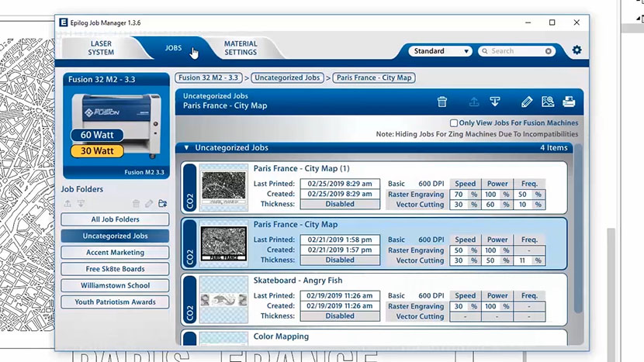Enable Only View Jobs For Fusion Machines

(x=454, y=123)
